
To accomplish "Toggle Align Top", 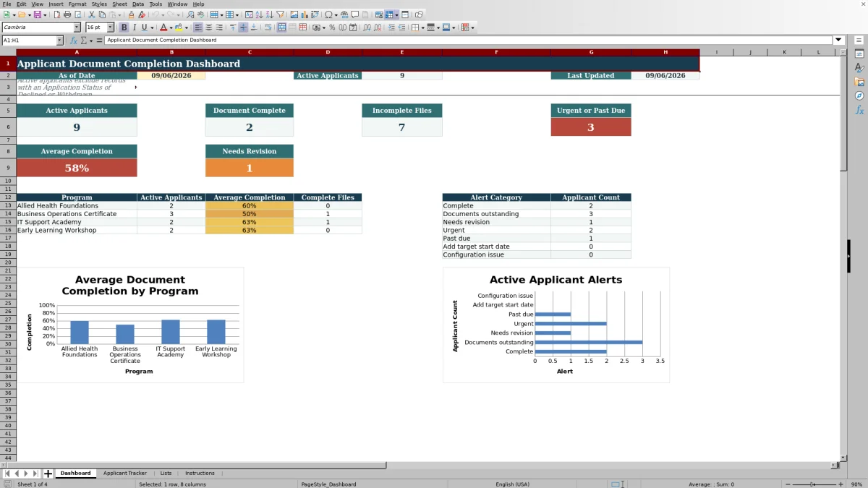I will (233, 27).
